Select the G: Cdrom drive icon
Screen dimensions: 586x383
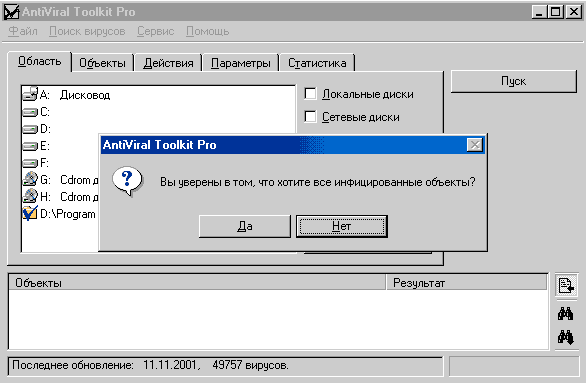tap(30, 179)
